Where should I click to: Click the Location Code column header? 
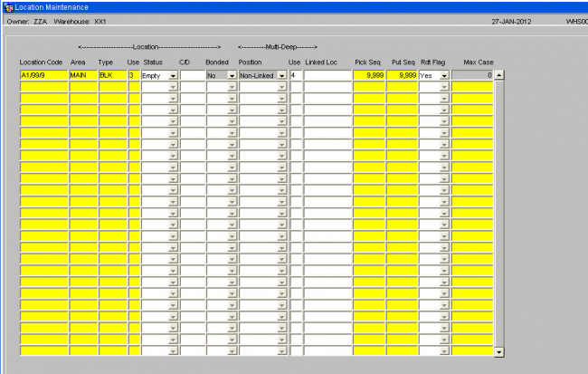(x=41, y=62)
